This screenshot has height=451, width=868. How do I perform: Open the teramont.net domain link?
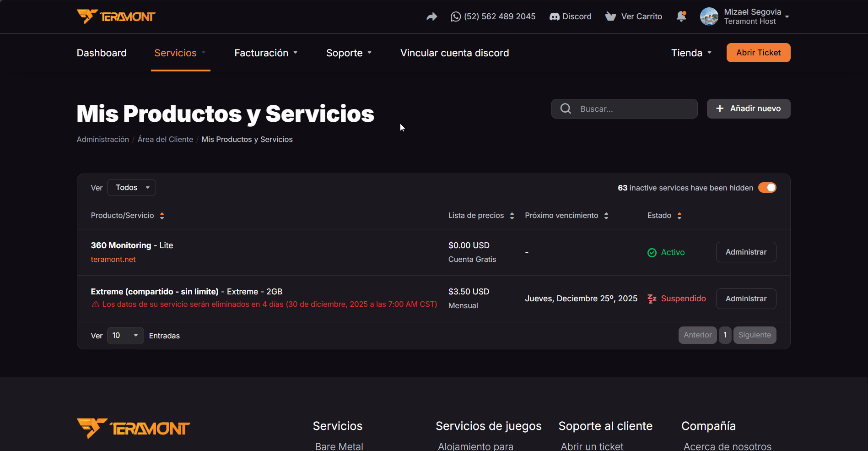[x=113, y=259]
